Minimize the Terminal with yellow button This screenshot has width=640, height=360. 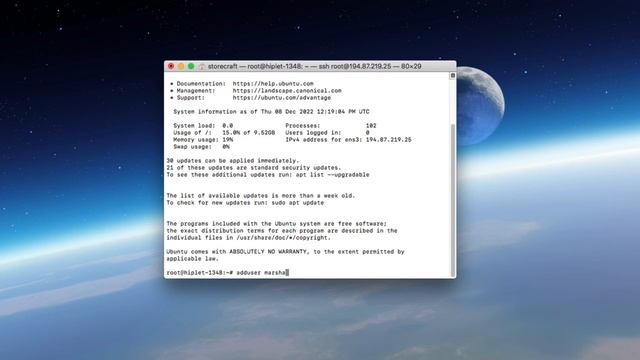(181, 66)
